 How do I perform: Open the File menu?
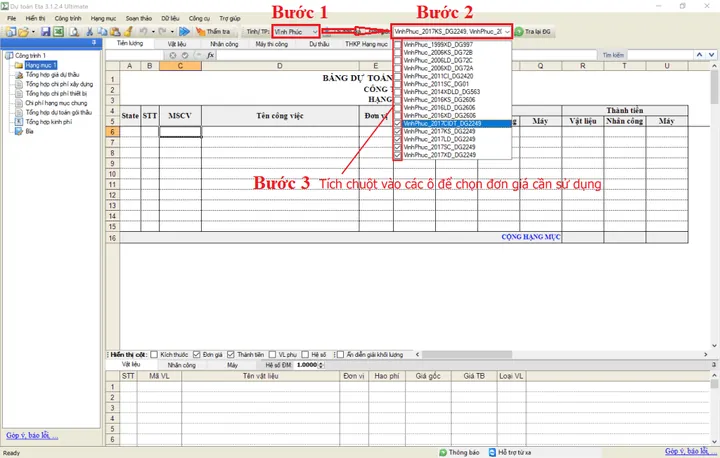point(11,18)
